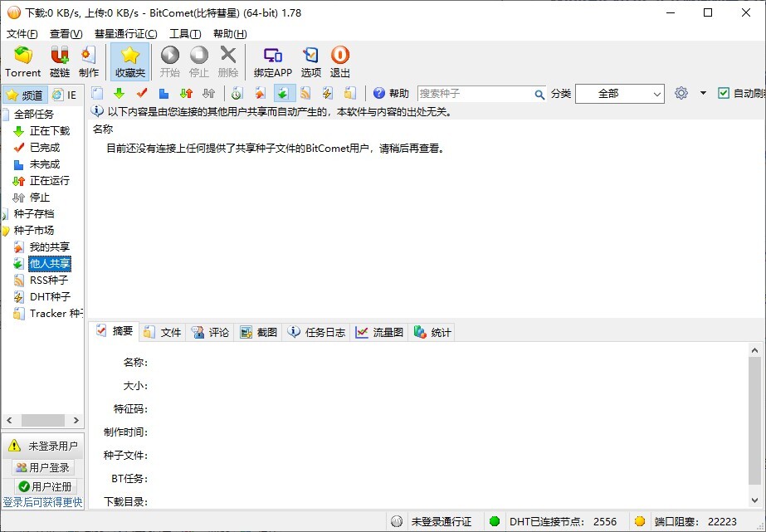766x532 pixels.
Task: Click the grey arrows stopped filter icon
Action: pos(208,93)
